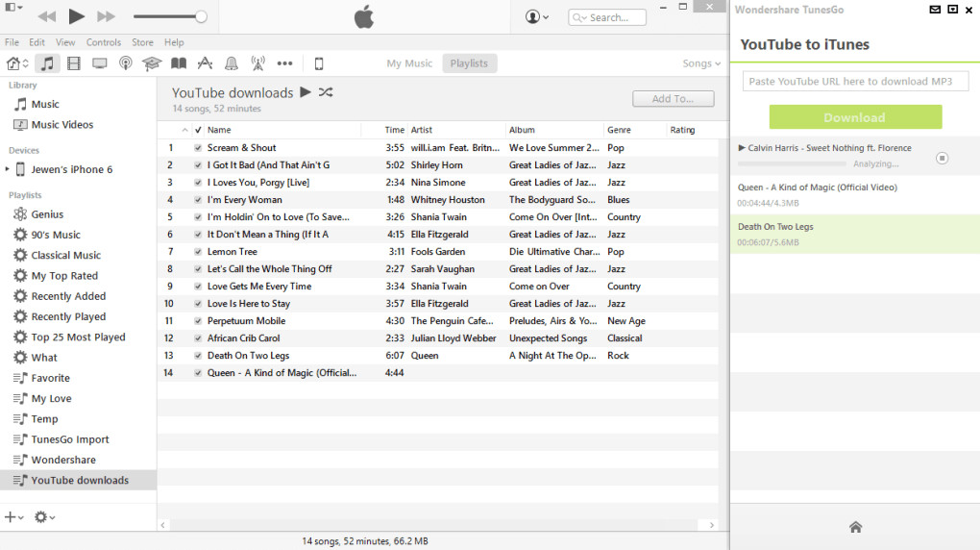The height and width of the screenshot is (550, 980).
Task: Open the Music Videos library item
Action: (61, 124)
